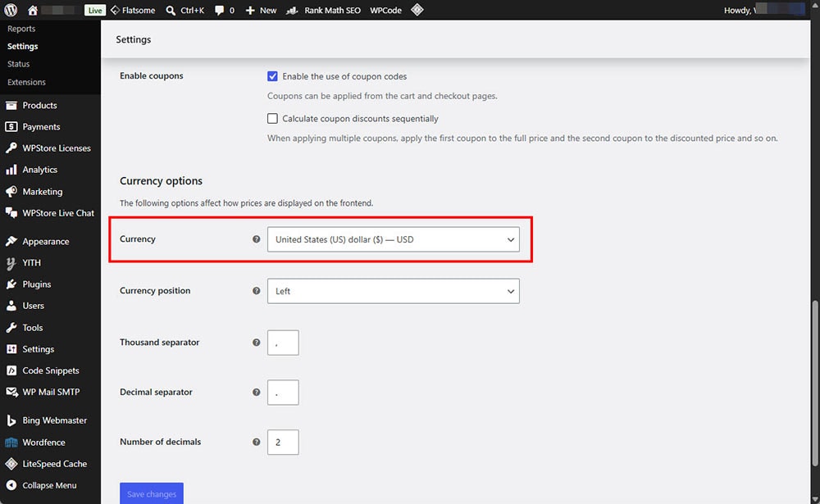Open Rank Math SEO in admin bar
The image size is (820, 504).
point(324,10)
